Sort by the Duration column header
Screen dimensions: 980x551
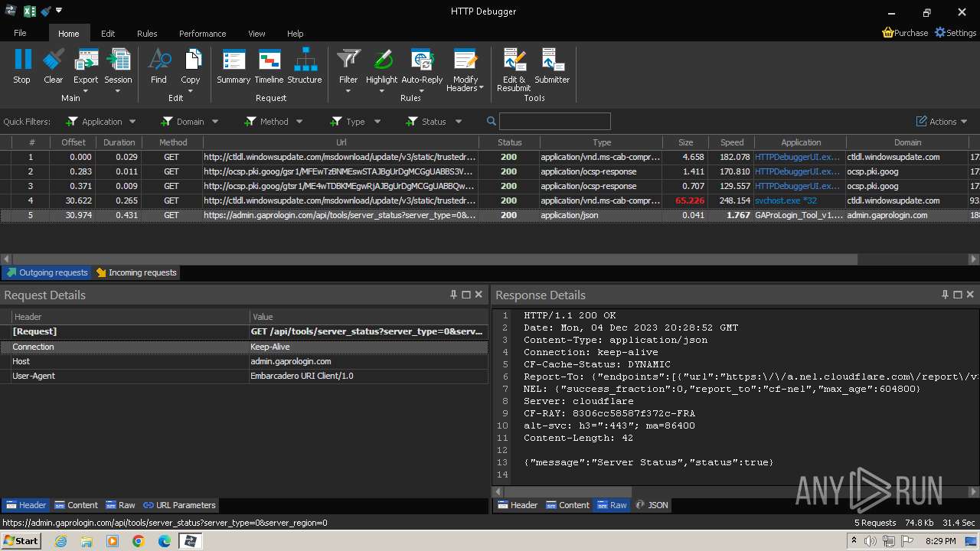pos(119,142)
